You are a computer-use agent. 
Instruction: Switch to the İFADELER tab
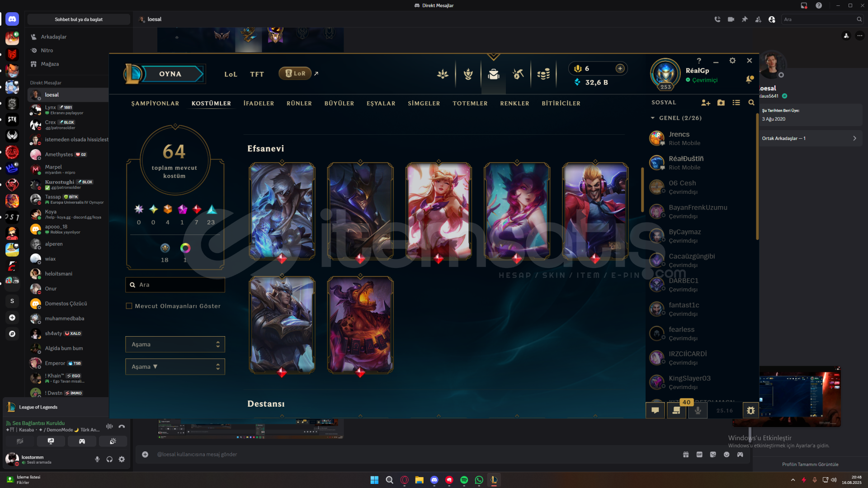(259, 103)
